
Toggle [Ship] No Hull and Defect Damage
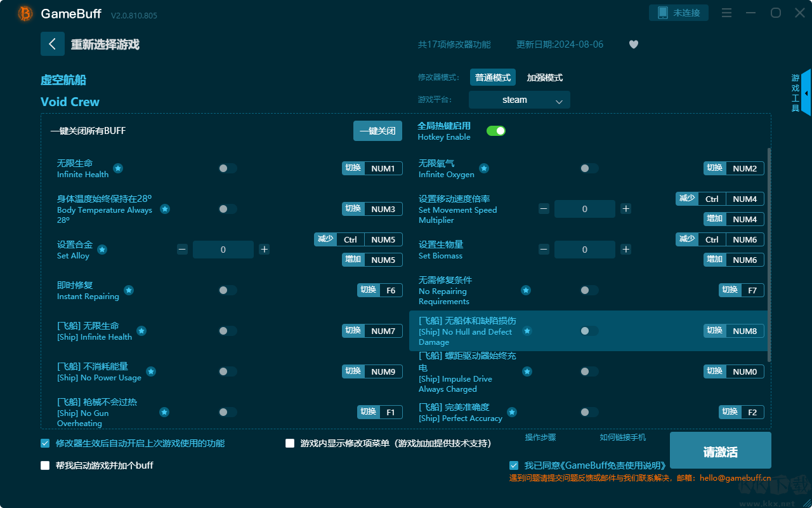[x=589, y=331]
